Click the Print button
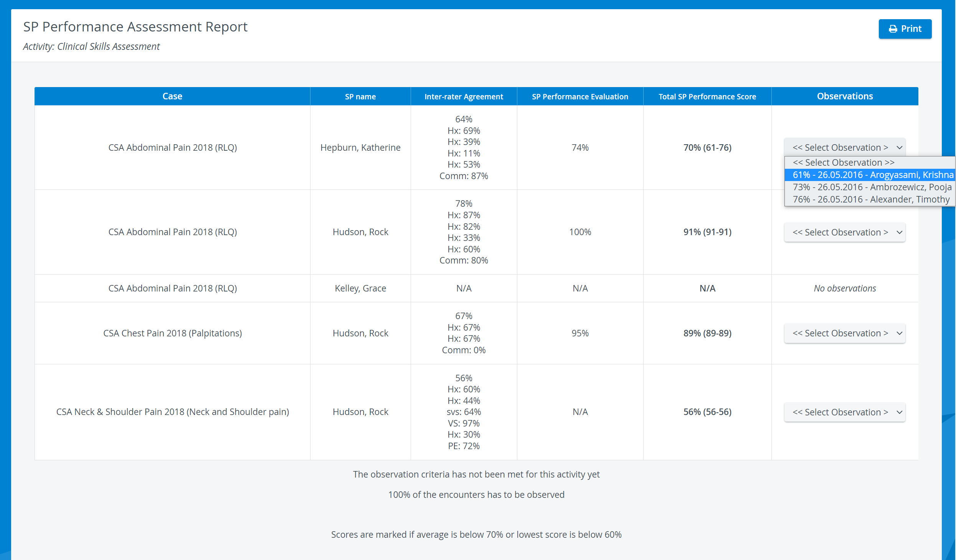Image resolution: width=956 pixels, height=560 pixels. pyautogui.click(x=905, y=29)
